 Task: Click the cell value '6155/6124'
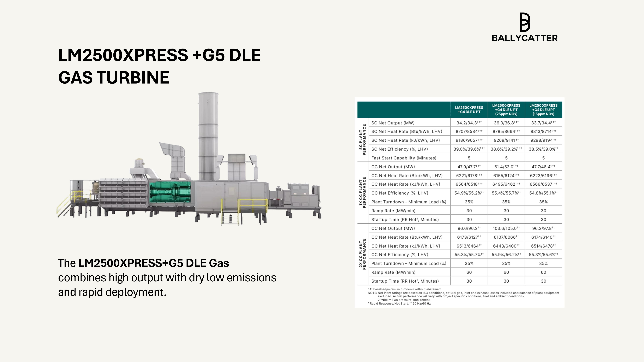pyautogui.click(x=506, y=176)
